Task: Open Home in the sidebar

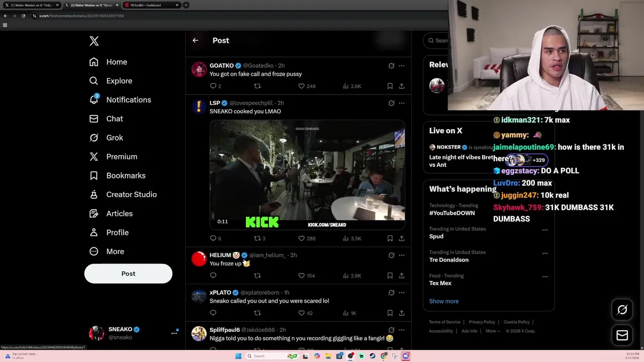Action: click(x=108, y=62)
